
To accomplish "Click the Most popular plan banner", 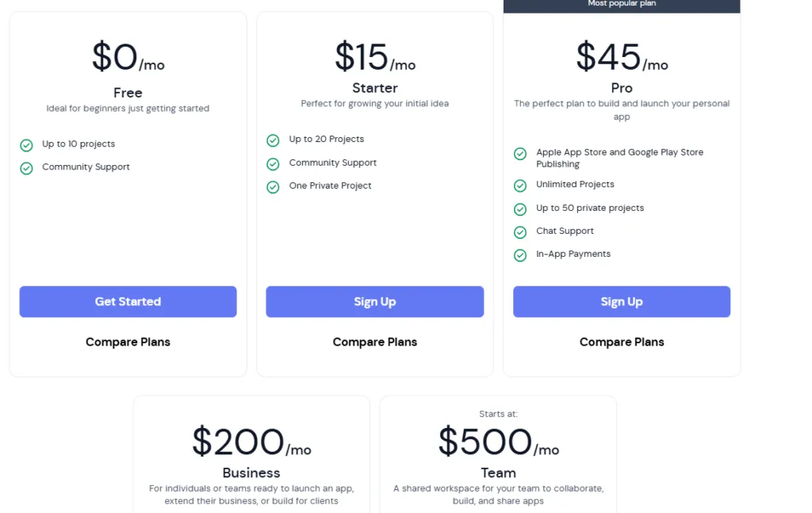I will [622, 5].
